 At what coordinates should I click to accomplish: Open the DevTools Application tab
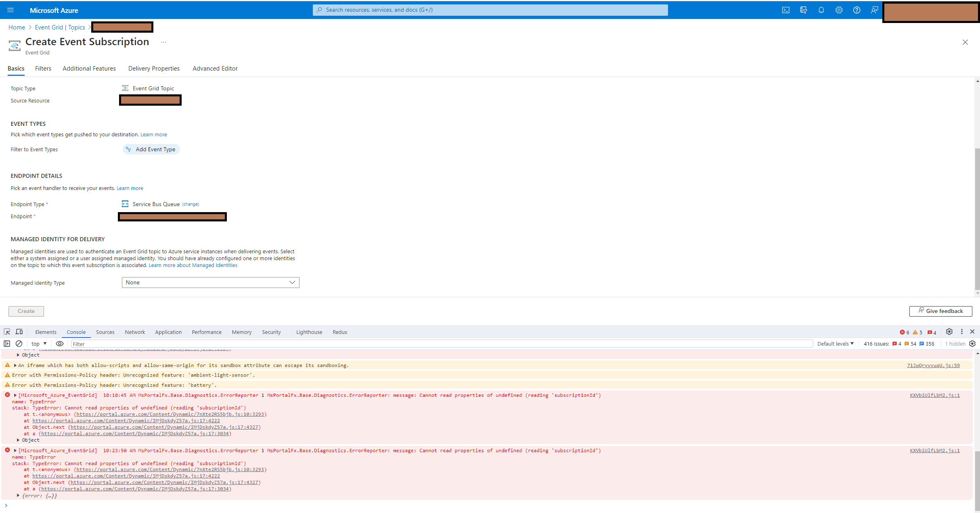coord(168,332)
